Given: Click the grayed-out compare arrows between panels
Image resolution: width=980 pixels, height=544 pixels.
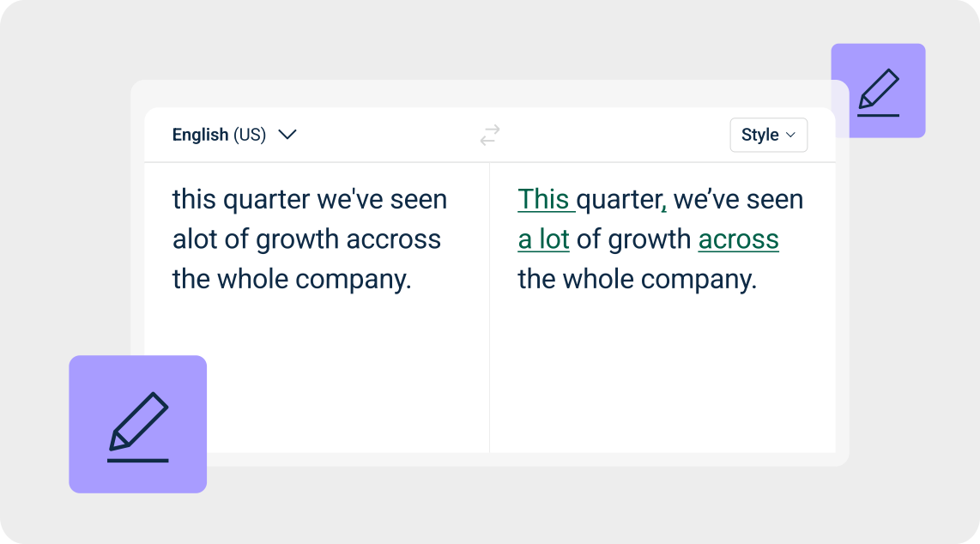Looking at the screenshot, I should click(x=489, y=134).
